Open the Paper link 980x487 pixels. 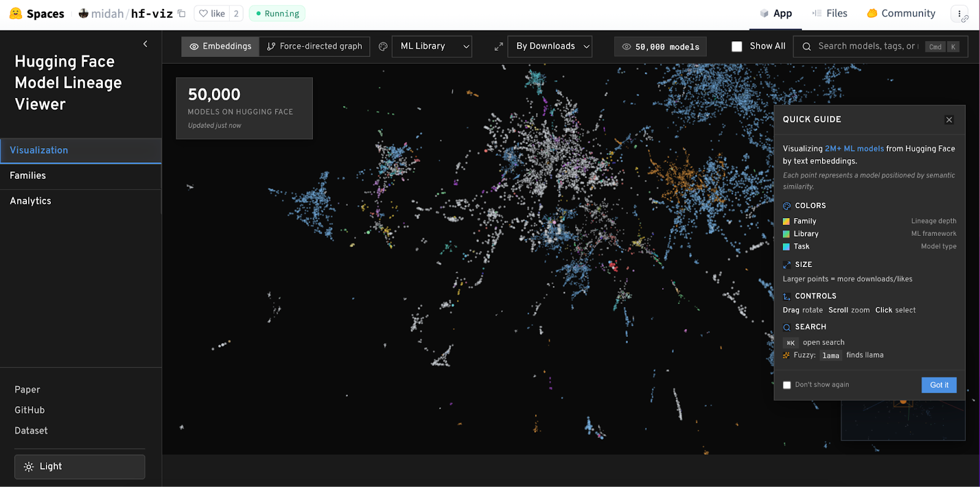[x=28, y=390]
